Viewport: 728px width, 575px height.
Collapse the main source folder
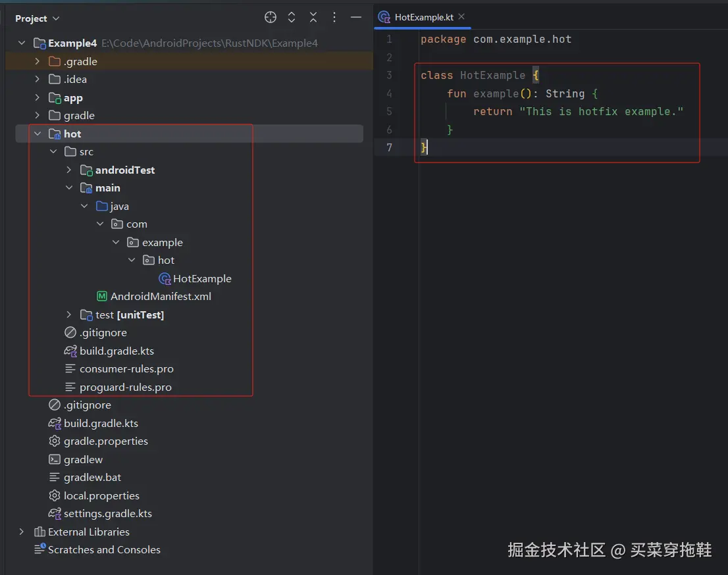click(x=69, y=187)
